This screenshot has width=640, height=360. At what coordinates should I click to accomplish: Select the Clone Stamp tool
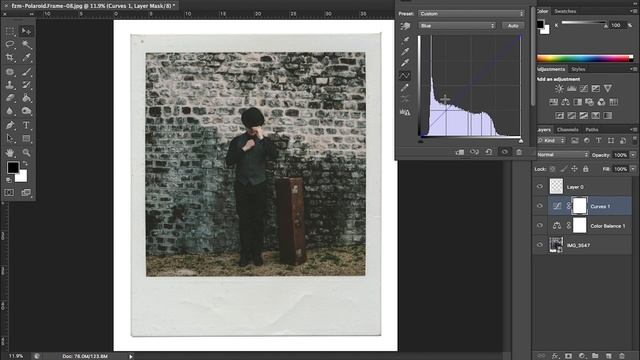click(10, 85)
